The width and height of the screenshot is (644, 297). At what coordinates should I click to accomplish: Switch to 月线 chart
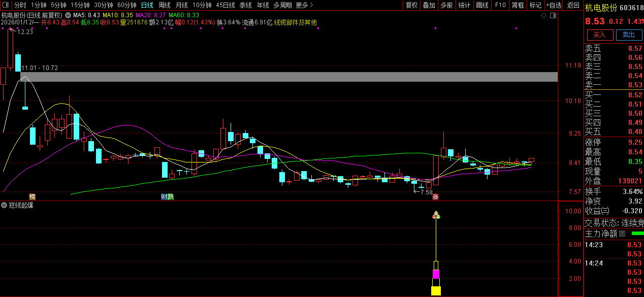point(181,5)
